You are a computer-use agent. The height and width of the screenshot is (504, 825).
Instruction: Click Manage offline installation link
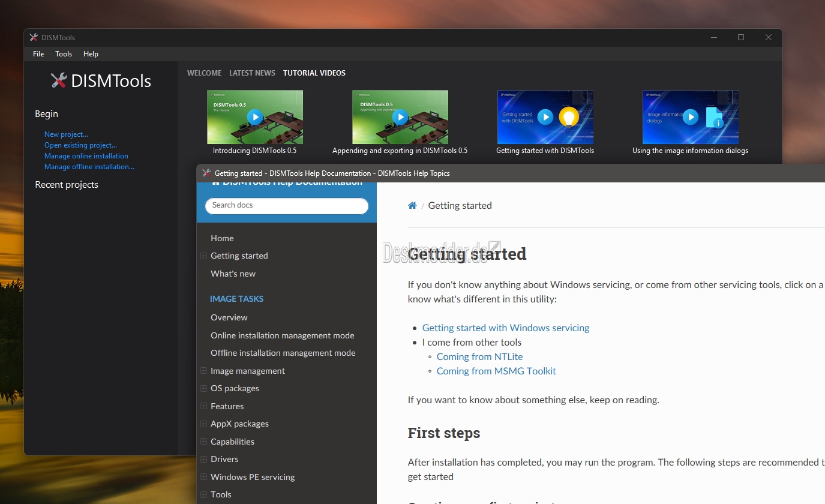click(x=89, y=167)
